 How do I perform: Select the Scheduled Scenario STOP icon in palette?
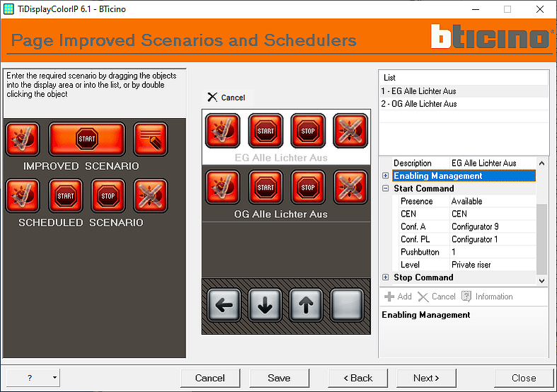(108, 195)
